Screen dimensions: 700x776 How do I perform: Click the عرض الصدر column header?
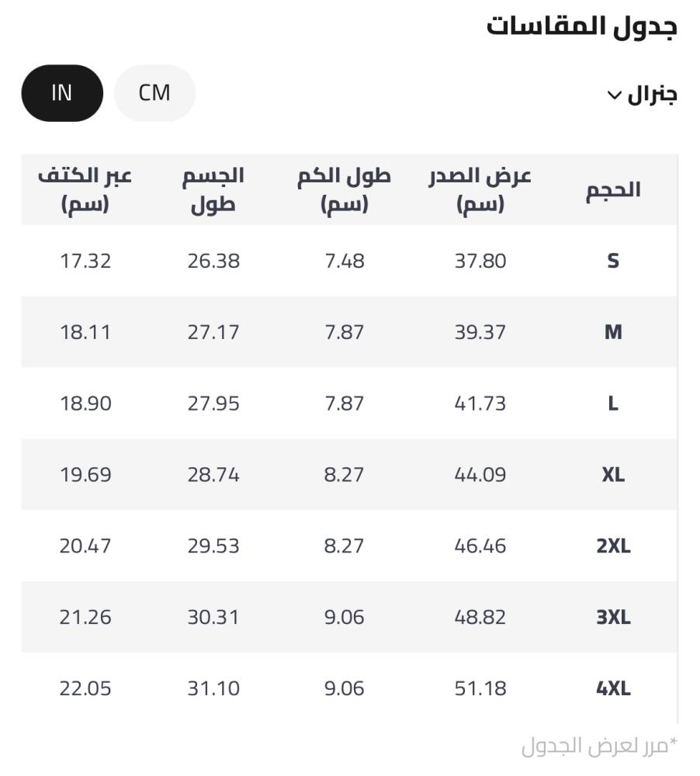(480, 190)
